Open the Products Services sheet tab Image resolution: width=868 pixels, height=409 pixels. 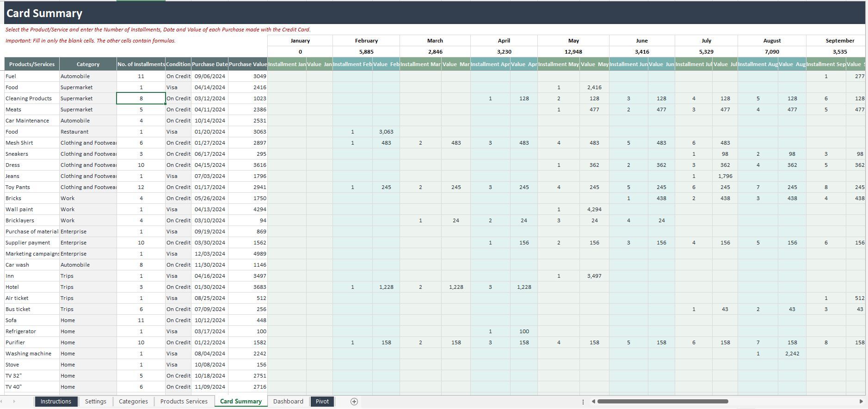tap(184, 402)
